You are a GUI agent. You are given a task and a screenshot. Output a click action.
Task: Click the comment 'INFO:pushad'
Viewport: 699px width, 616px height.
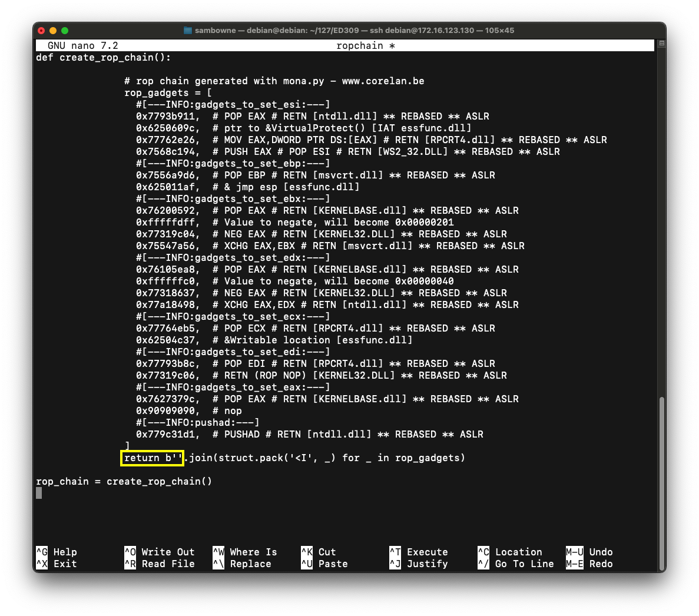(197, 423)
